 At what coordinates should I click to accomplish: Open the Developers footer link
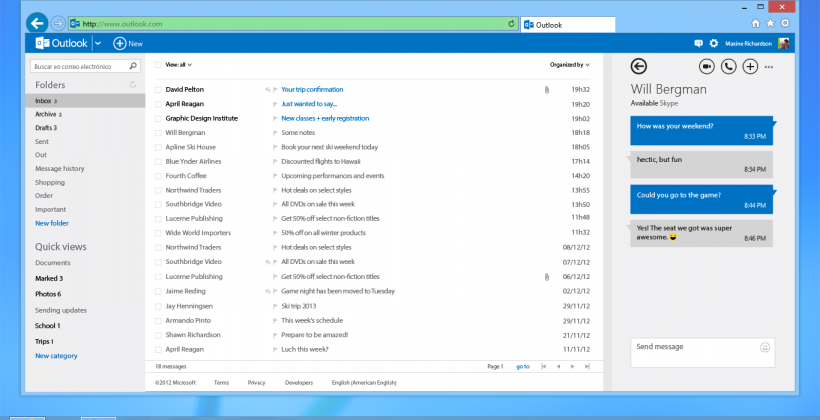pyautogui.click(x=299, y=383)
